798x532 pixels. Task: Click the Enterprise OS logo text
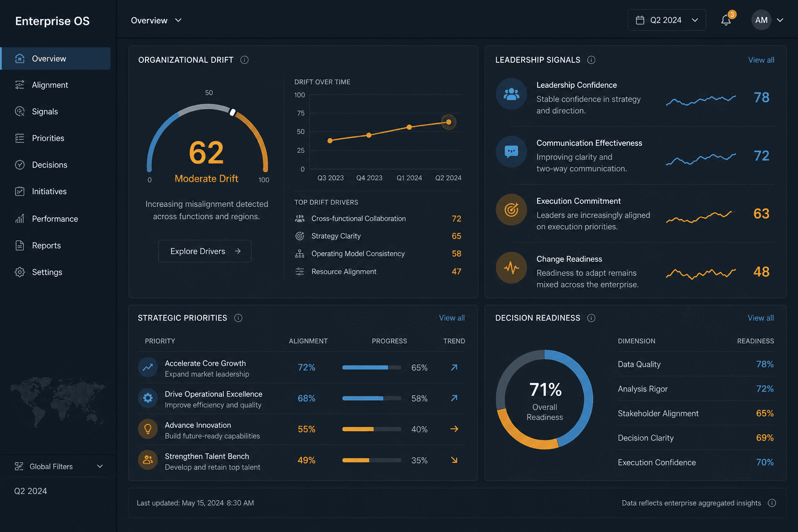pos(52,21)
